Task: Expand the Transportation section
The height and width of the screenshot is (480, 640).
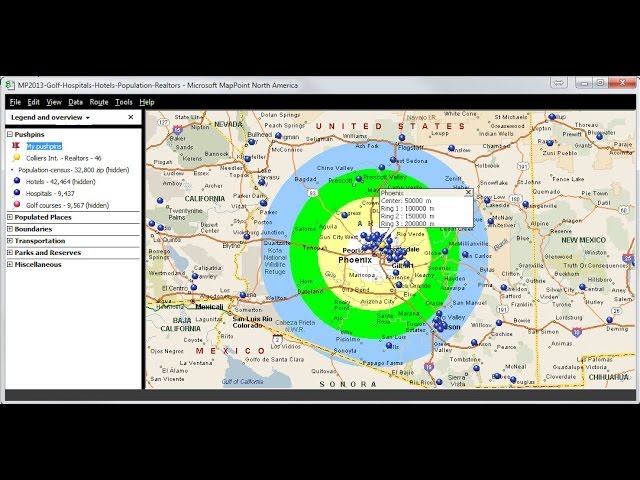Action: tap(10, 241)
